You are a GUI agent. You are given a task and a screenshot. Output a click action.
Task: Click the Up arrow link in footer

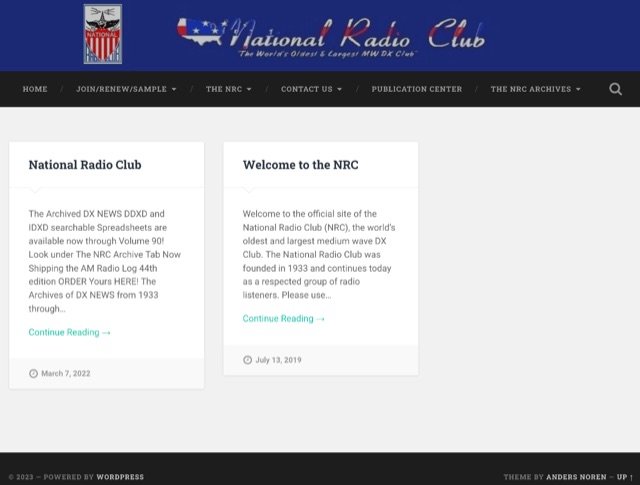(x=625, y=477)
